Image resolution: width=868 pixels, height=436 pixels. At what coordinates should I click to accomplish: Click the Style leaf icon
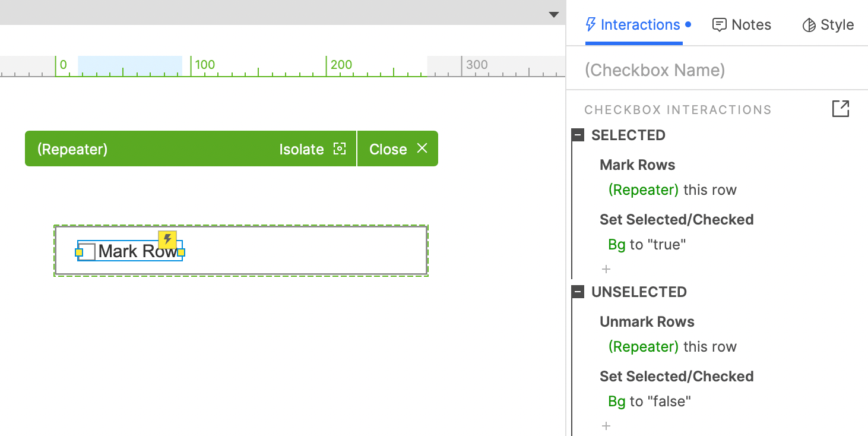[x=809, y=25]
